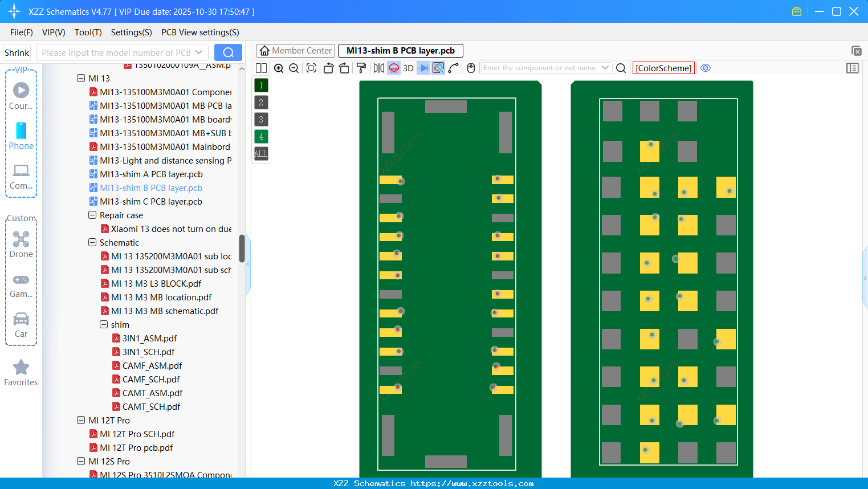Switch the PCB view to 3D
868x489 pixels.
click(x=408, y=68)
